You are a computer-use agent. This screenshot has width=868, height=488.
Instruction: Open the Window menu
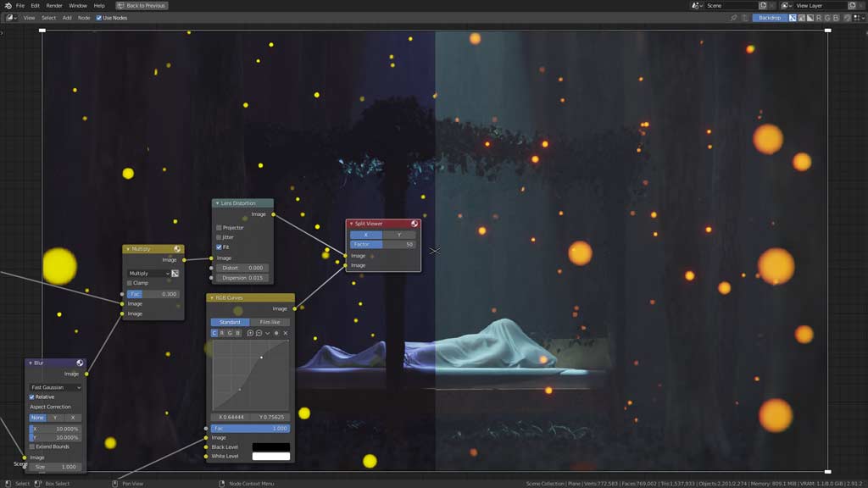click(x=78, y=6)
